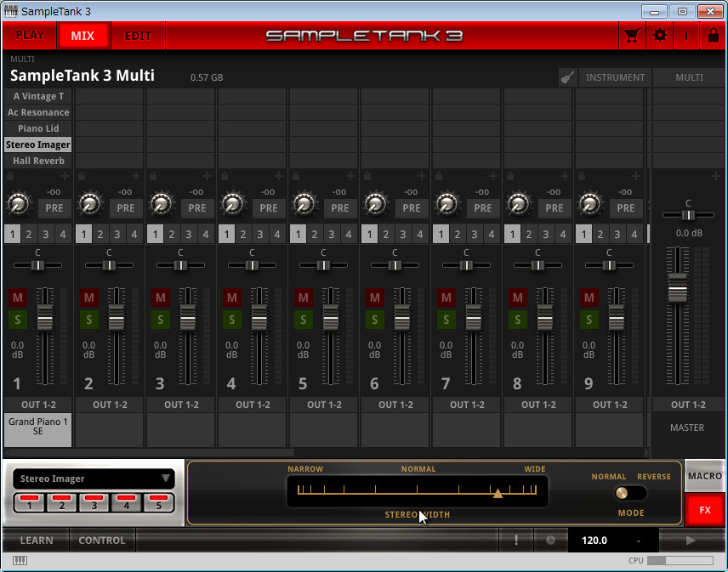This screenshot has height=572, width=728.
Task: Open channel 9 OUT 1-2 output selector
Action: (610, 405)
